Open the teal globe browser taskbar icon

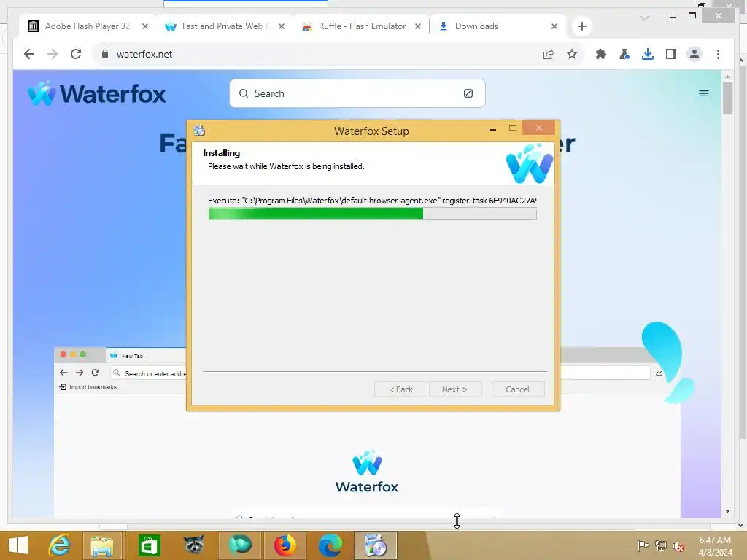239,545
